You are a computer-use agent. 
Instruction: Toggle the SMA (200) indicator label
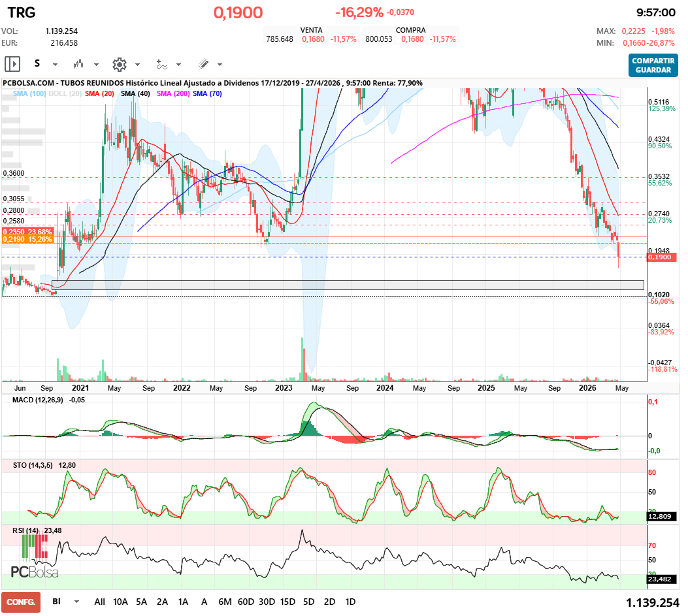tap(173, 94)
